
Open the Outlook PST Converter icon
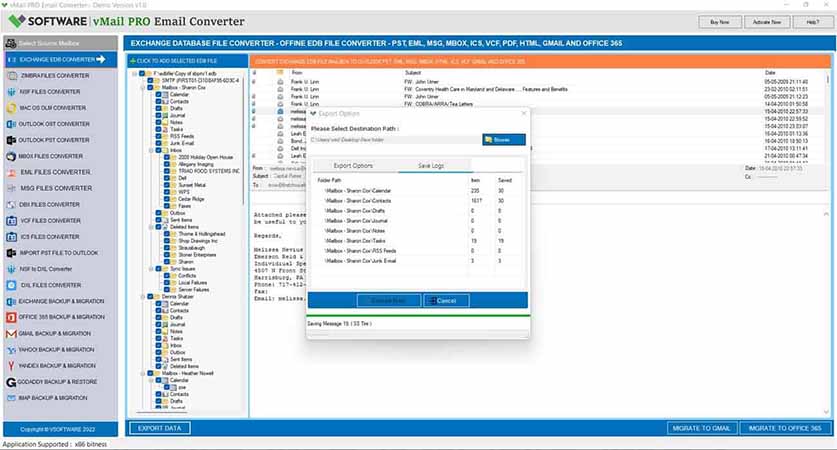click(12, 140)
